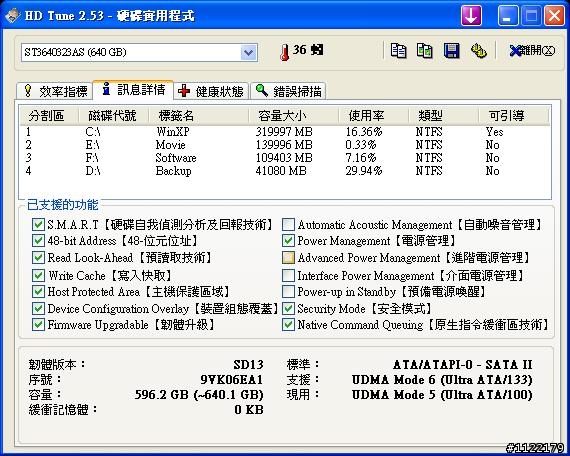Select the Software partition label
The image size is (570, 456).
coord(176,158)
